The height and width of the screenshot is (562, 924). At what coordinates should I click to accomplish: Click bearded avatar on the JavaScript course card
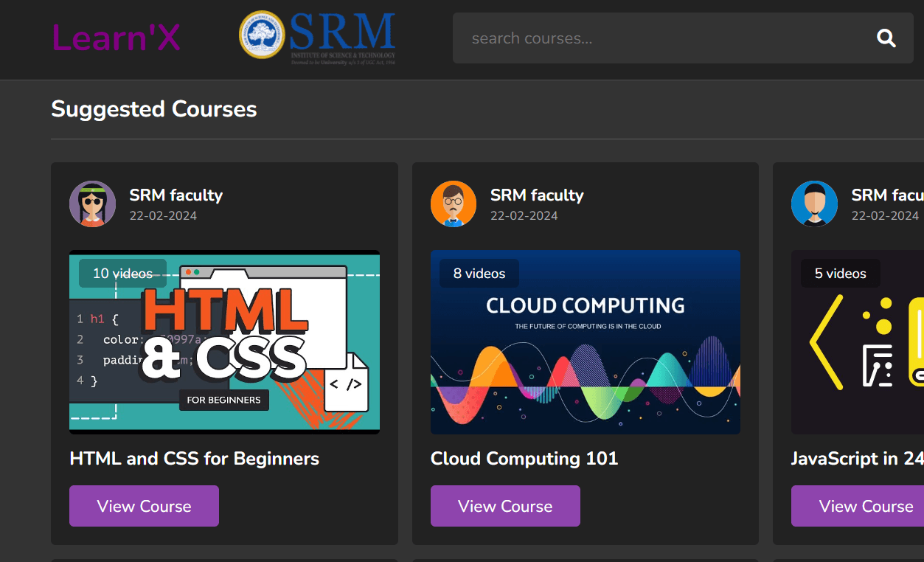(x=814, y=204)
